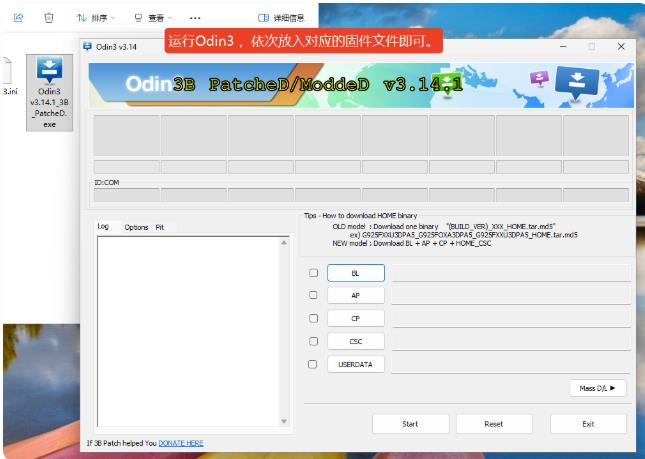Click the blue download icon in Odin banner

click(577, 84)
